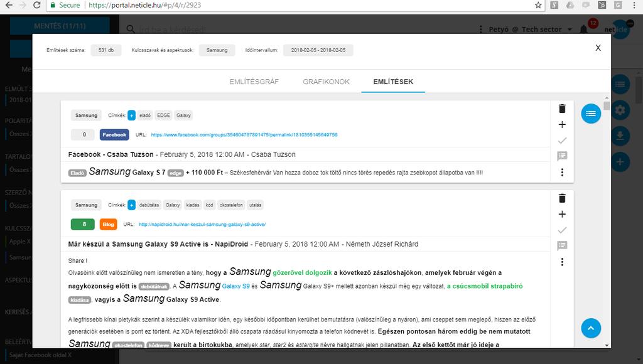Open the Chrome three-dot menu

click(634, 5)
